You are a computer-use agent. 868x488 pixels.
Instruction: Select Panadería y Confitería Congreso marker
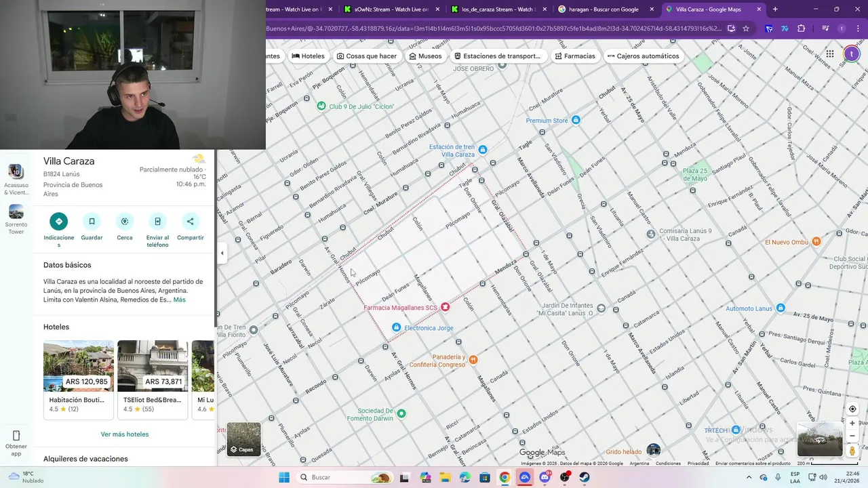(x=473, y=360)
